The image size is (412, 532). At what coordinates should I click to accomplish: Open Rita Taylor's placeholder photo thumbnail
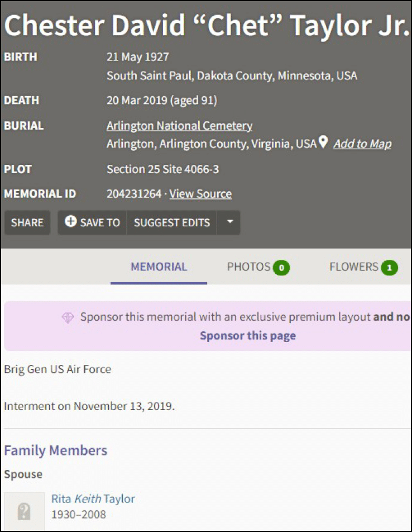click(x=25, y=511)
